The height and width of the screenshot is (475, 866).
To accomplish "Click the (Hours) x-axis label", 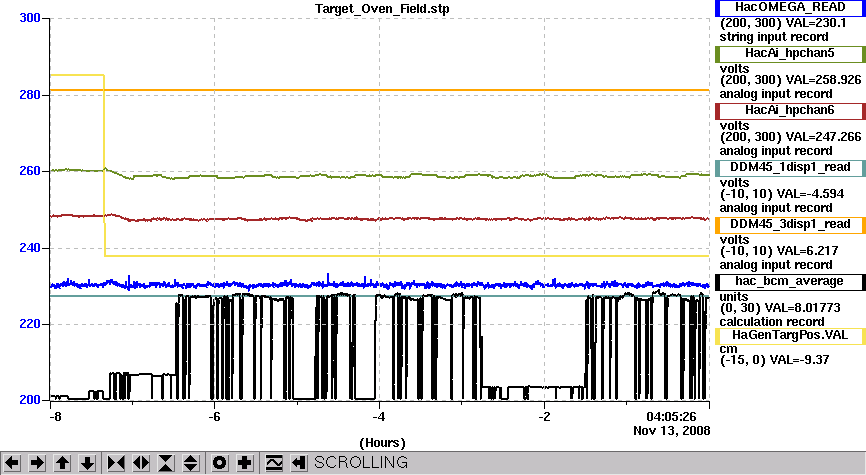I will tap(382, 443).
